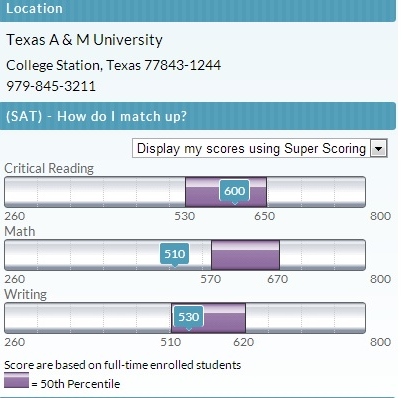The height and width of the screenshot is (398, 402).
Task: Click the Math section label
Action: (x=20, y=231)
